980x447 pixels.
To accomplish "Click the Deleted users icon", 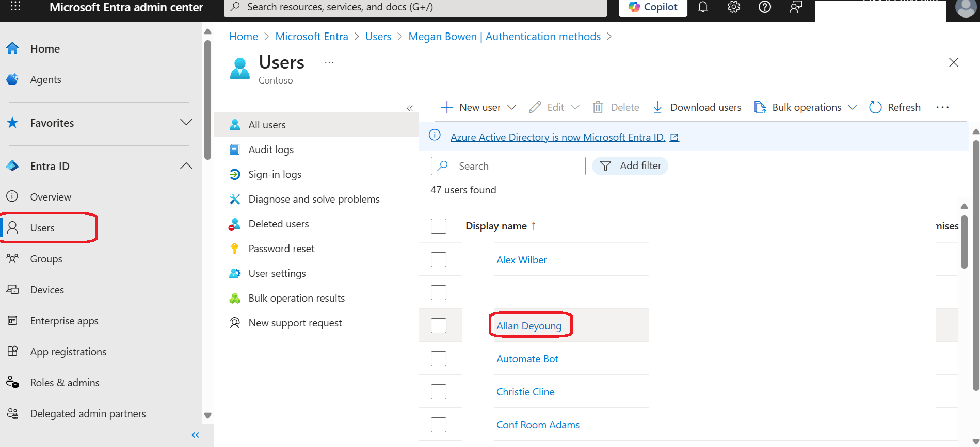I will tap(235, 224).
